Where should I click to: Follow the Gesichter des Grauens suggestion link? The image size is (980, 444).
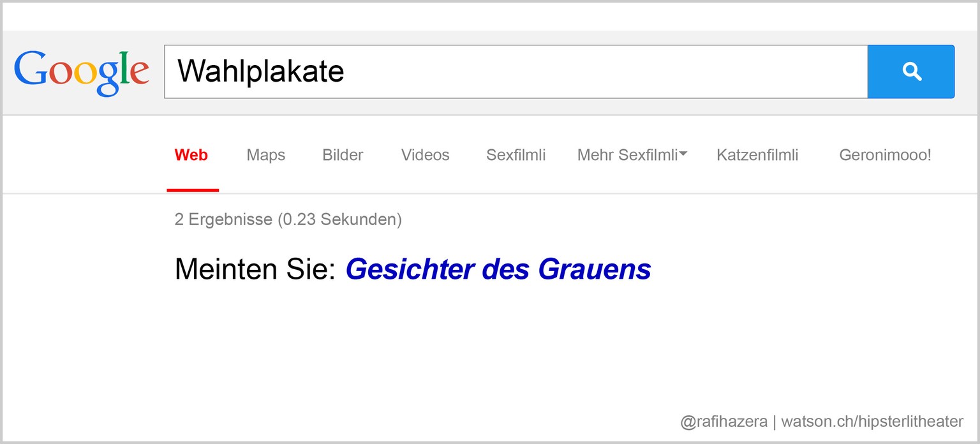point(498,269)
